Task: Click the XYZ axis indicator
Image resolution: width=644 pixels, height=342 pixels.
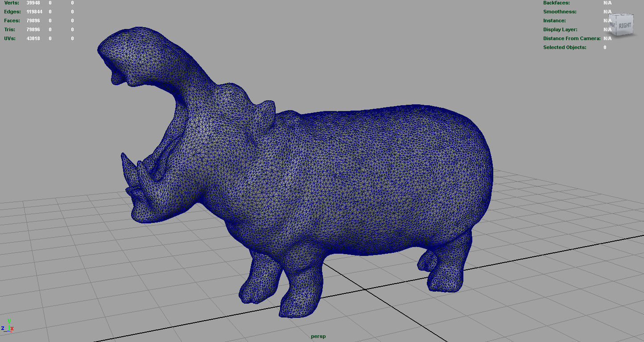Action: click(8, 326)
